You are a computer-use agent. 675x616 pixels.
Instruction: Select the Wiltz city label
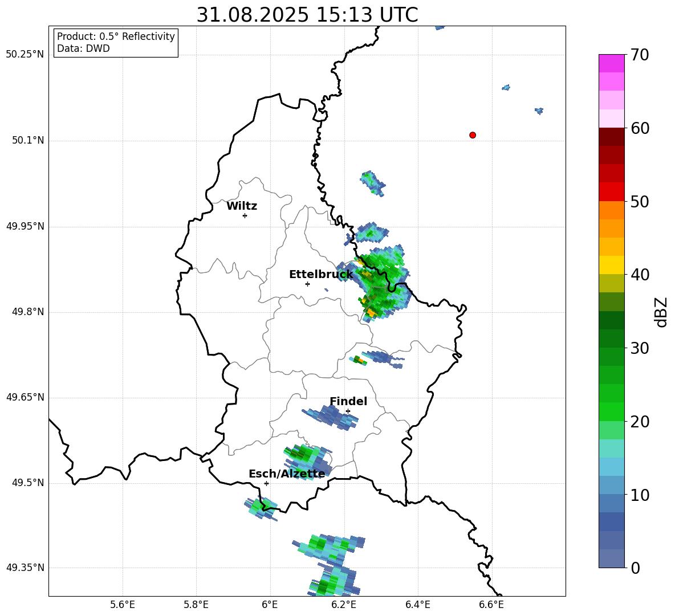[x=242, y=206]
